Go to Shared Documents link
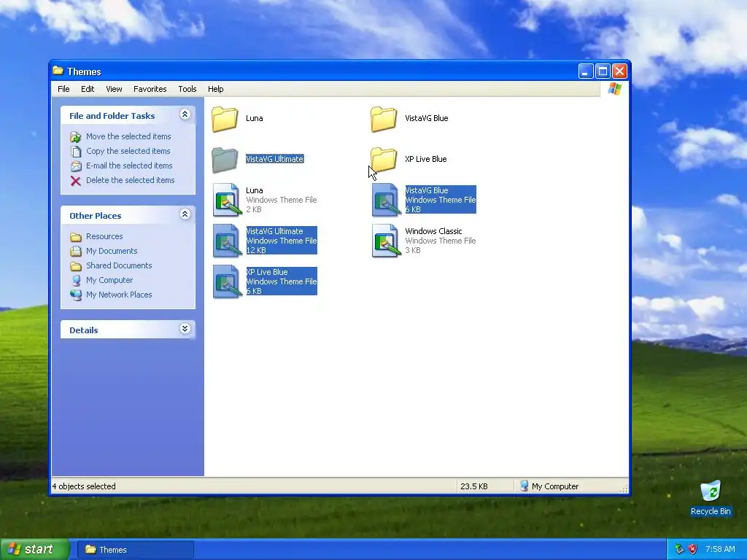 119,265
